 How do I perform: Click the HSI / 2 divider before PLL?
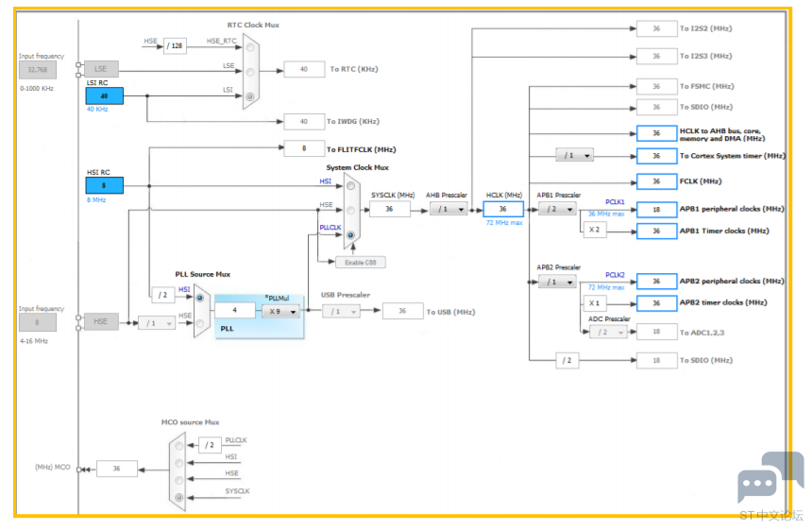coord(163,295)
